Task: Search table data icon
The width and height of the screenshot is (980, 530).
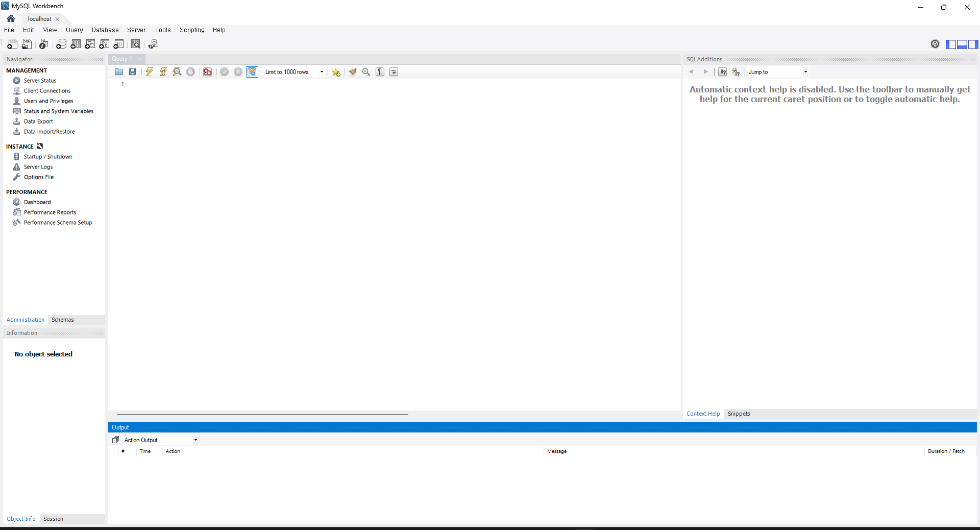Action: click(136, 44)
